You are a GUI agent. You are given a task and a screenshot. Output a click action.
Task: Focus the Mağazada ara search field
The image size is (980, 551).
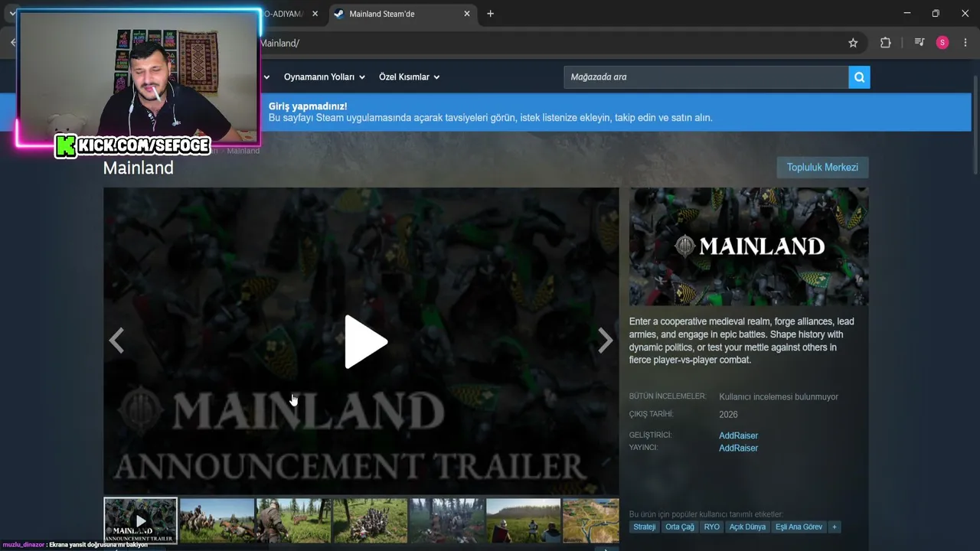click(706, 77)
